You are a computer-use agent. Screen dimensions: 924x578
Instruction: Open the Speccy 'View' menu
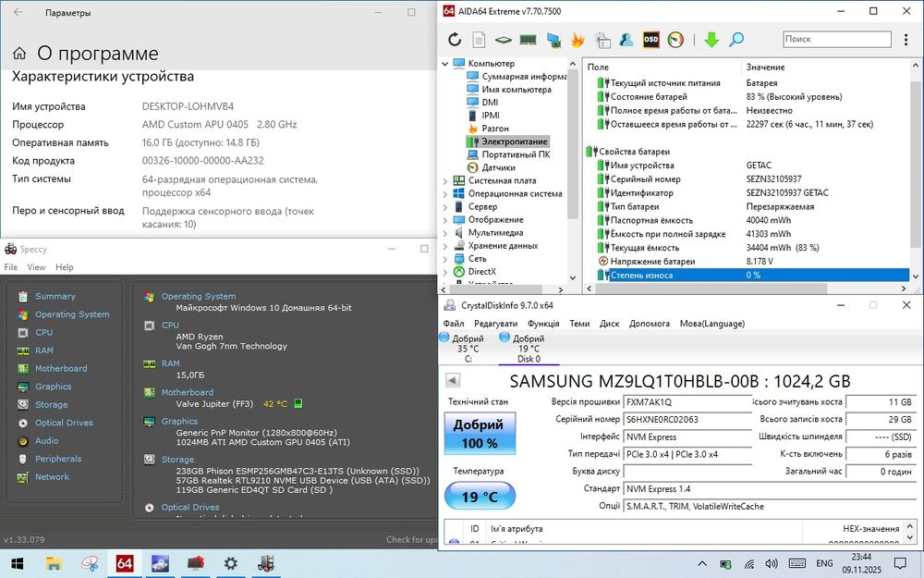coord(36,267)
